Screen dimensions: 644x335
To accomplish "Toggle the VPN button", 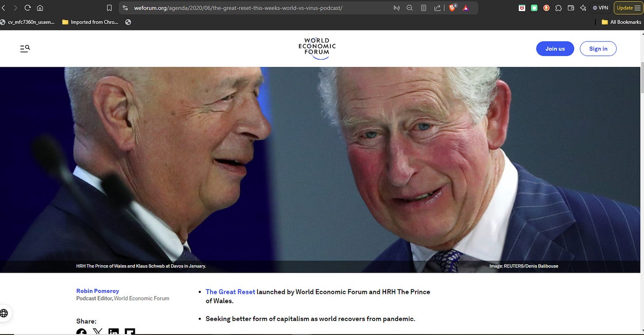I will 601,8.
